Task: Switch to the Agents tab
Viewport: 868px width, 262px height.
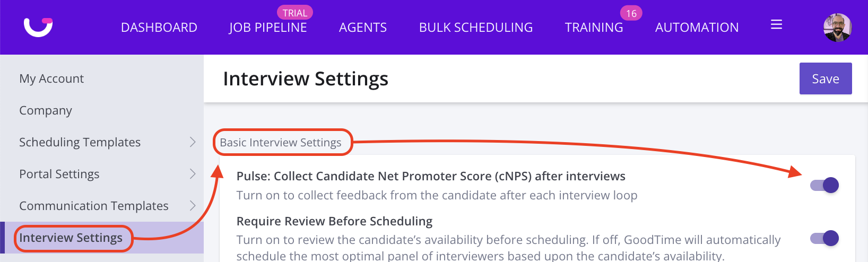Action: (x=363, y=28)
